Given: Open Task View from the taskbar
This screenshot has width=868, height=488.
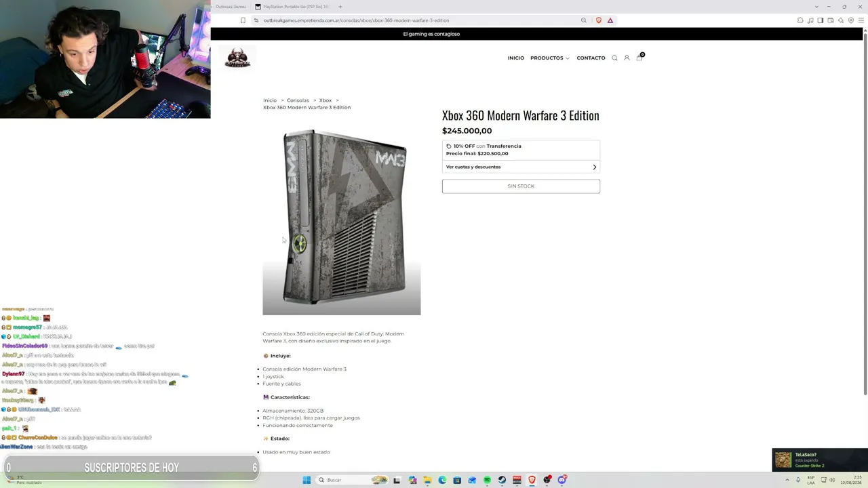Looking at the screenshot, I should (x=397, y=480).
